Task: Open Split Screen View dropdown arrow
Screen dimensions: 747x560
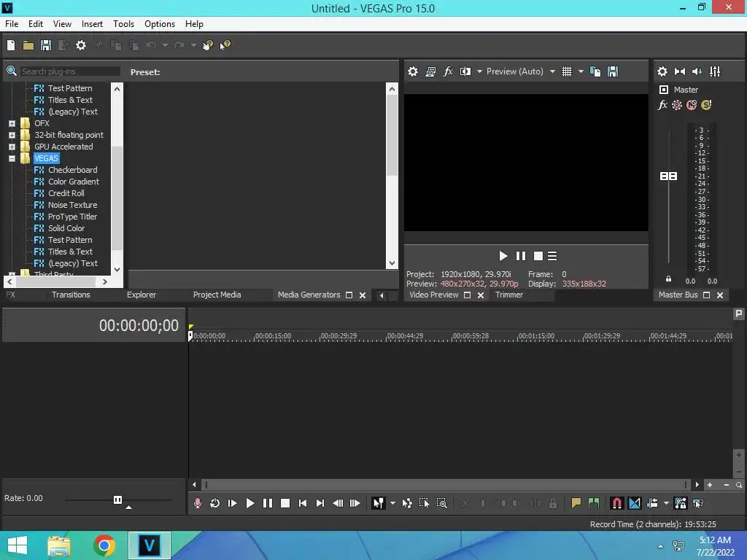Action: point(479,71)
